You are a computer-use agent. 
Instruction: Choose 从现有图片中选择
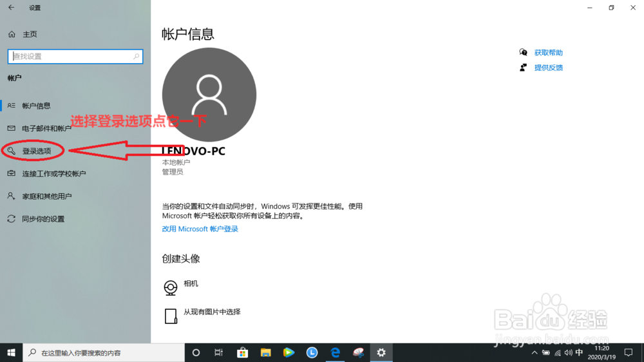[x=212, y=312]
